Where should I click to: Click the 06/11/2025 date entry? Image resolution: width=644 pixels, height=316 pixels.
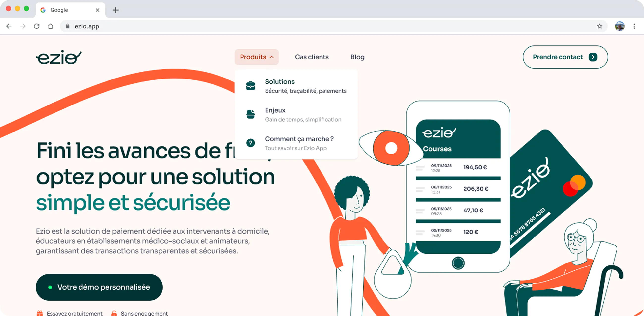pyautogui.click(x=441, y=187)
